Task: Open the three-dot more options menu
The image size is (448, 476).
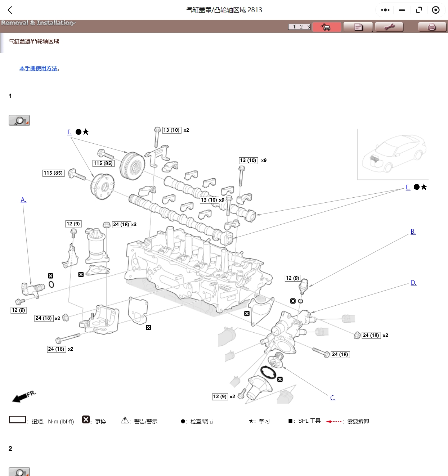Action: 385,10
